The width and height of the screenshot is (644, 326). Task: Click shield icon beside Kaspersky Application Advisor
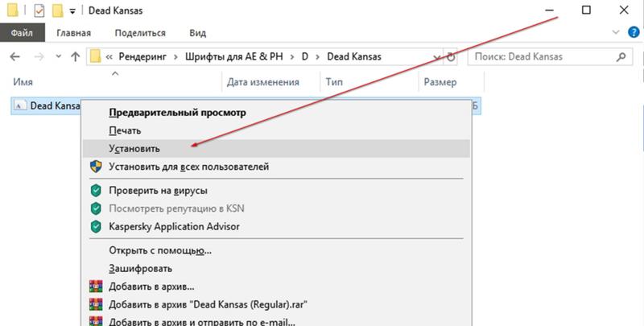tap(96, 227)
